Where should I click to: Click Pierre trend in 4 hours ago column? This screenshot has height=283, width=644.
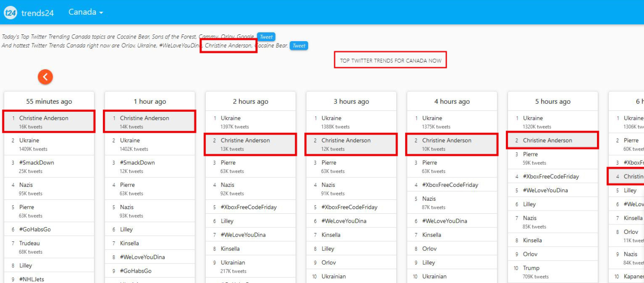coord(429,163)
